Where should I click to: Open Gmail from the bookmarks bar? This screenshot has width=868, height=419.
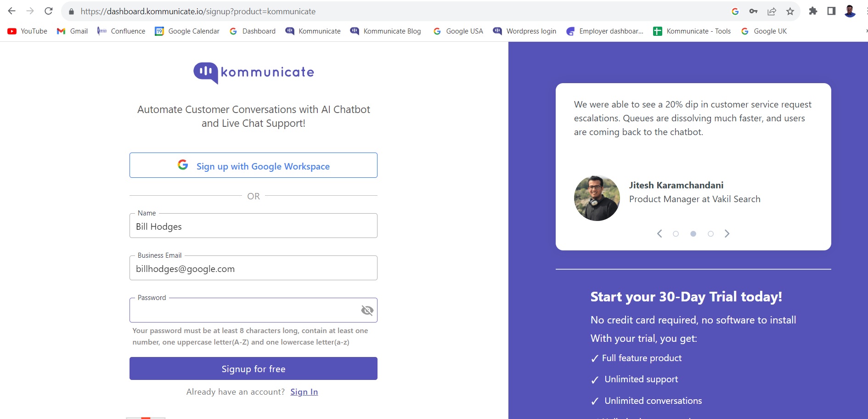(x=72, y=31)
